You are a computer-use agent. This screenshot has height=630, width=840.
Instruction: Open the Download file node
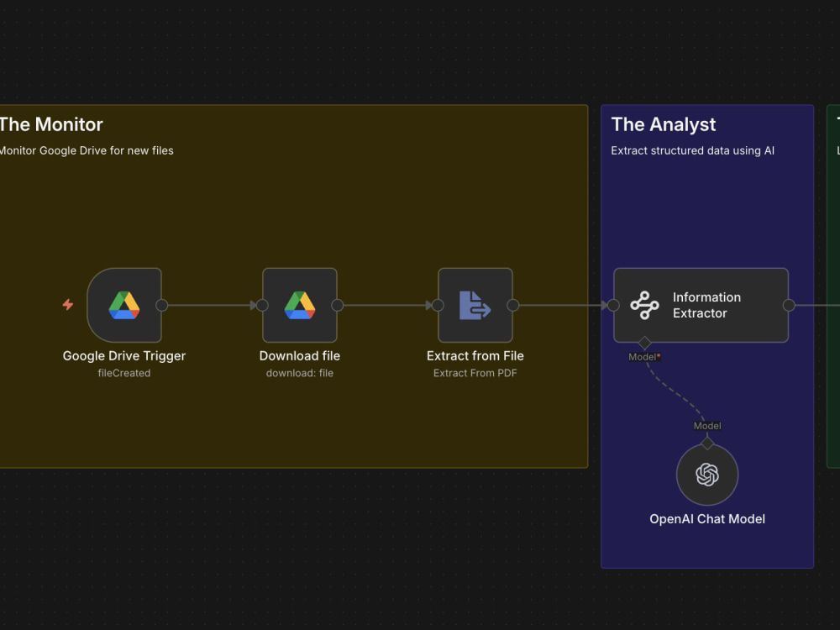point(300,306)
